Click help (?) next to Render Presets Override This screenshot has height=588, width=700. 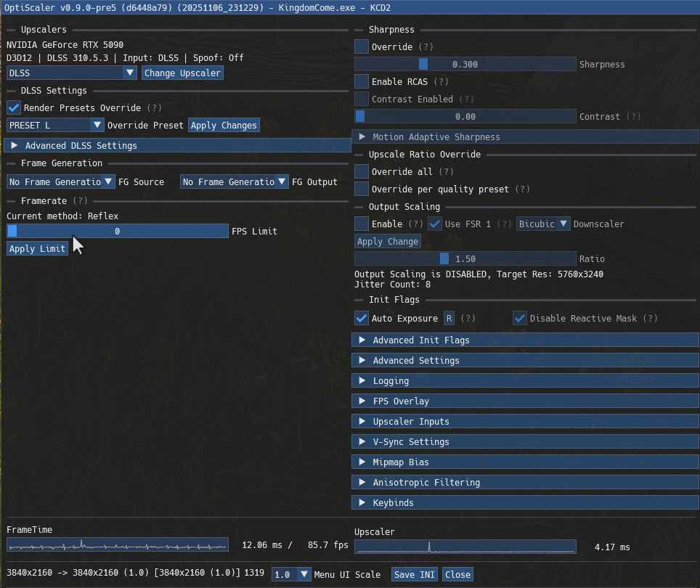[154, 107]
